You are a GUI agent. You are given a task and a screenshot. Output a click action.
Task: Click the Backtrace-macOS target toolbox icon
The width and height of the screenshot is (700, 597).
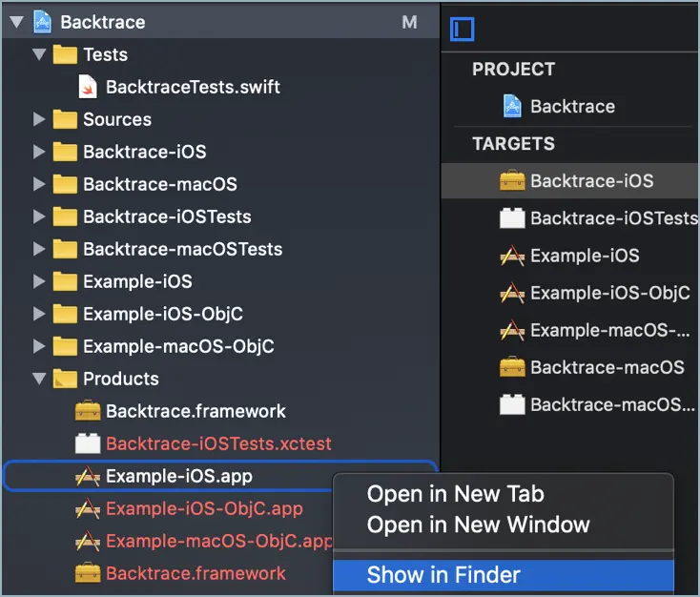coord(512,367)
